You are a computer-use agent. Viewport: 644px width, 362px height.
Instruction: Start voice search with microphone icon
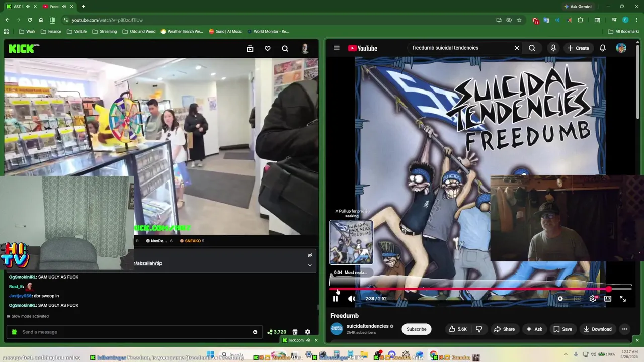553,48
